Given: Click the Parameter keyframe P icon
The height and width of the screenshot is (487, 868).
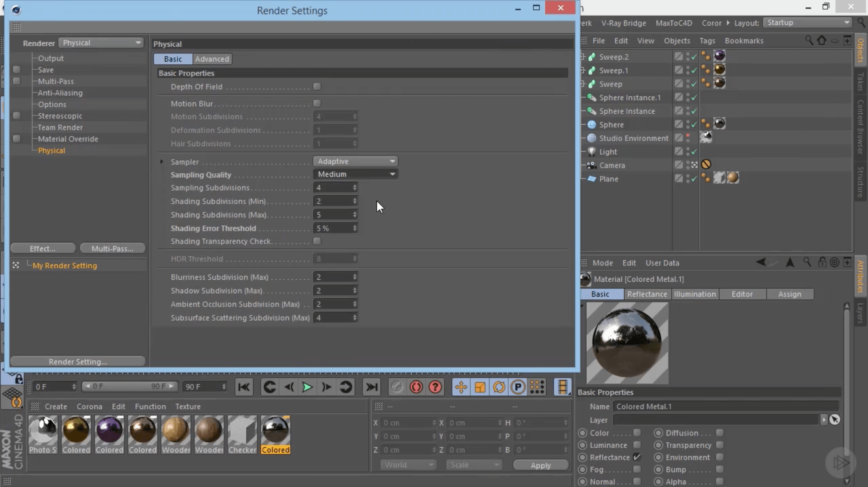Looking at the screenshot, I should tap(518, 387).
